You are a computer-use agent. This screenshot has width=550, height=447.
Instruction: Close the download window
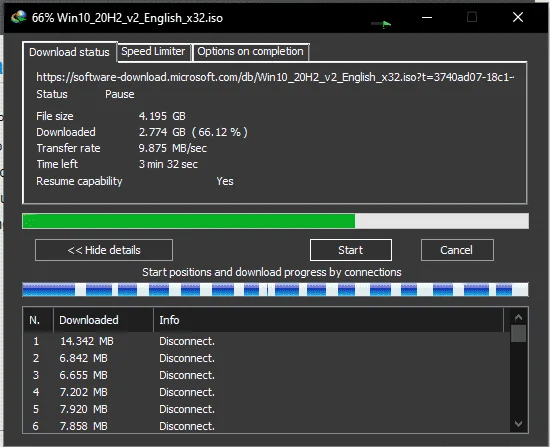[x=518, y=17]
